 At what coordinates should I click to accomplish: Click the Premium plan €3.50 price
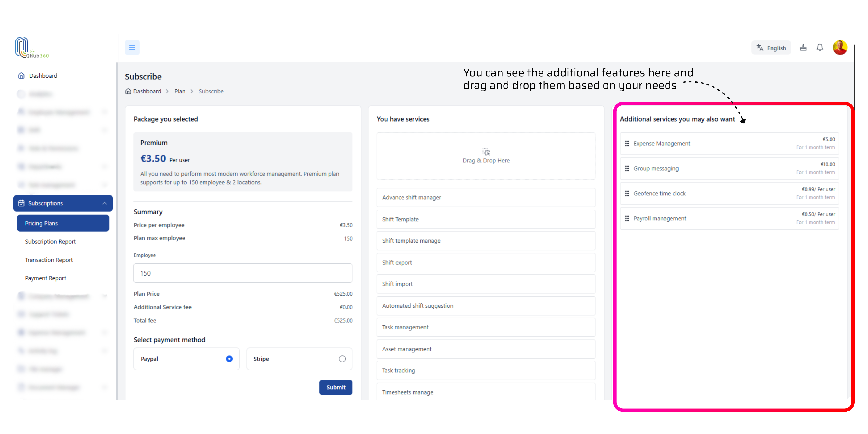tap(153, 159)
